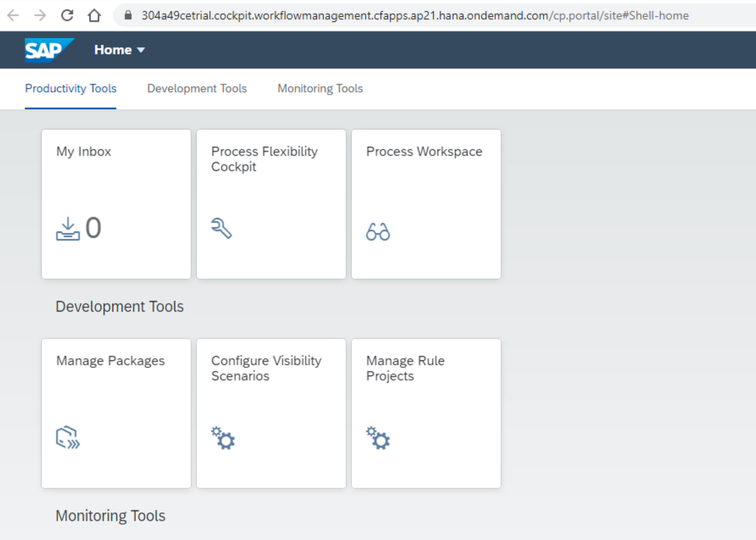
Task: Click the inbox count 0
Action: click(93, 228)
